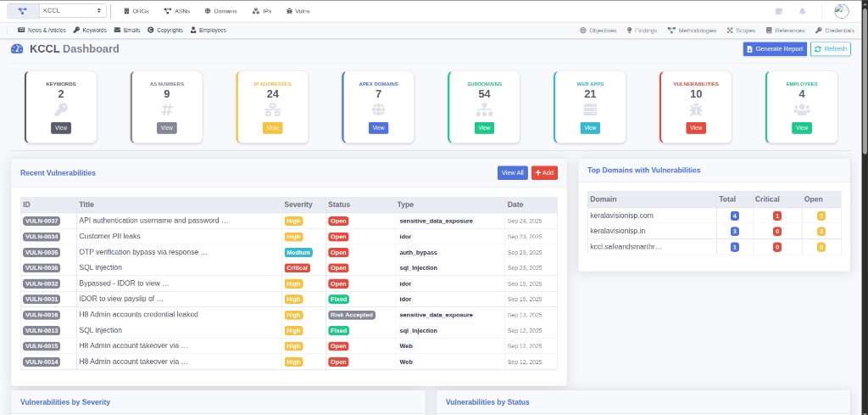
Task: Open the notes icon in the top bar
Action: coord(779,11)
